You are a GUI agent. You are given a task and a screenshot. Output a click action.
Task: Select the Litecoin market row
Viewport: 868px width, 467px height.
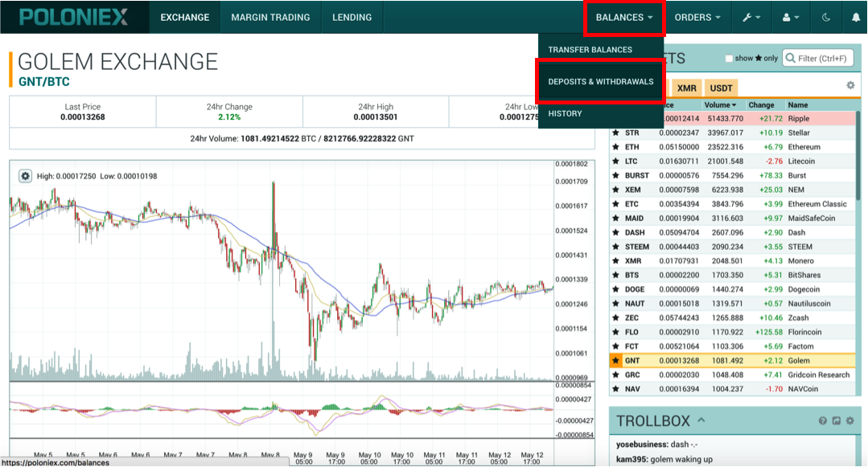732,162
